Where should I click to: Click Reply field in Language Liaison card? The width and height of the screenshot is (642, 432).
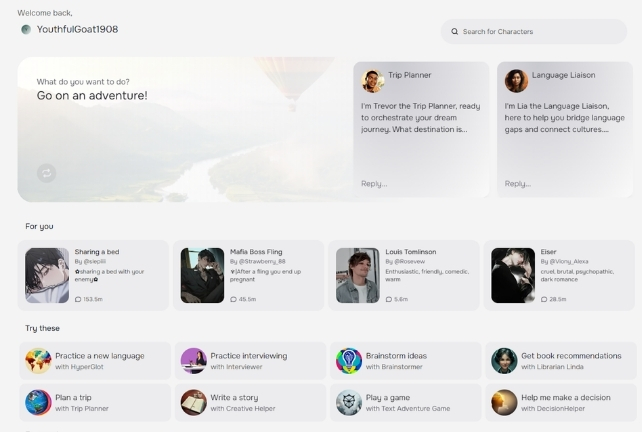[564, 183]
